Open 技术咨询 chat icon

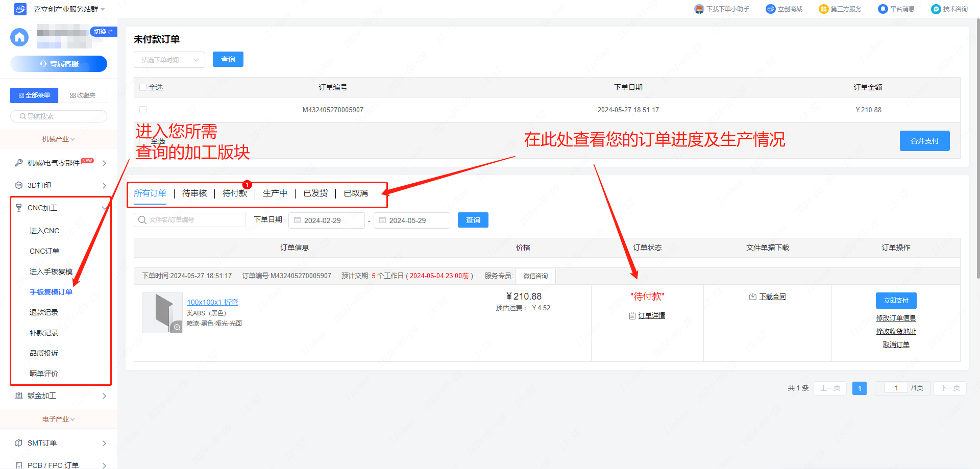[936, 9]
